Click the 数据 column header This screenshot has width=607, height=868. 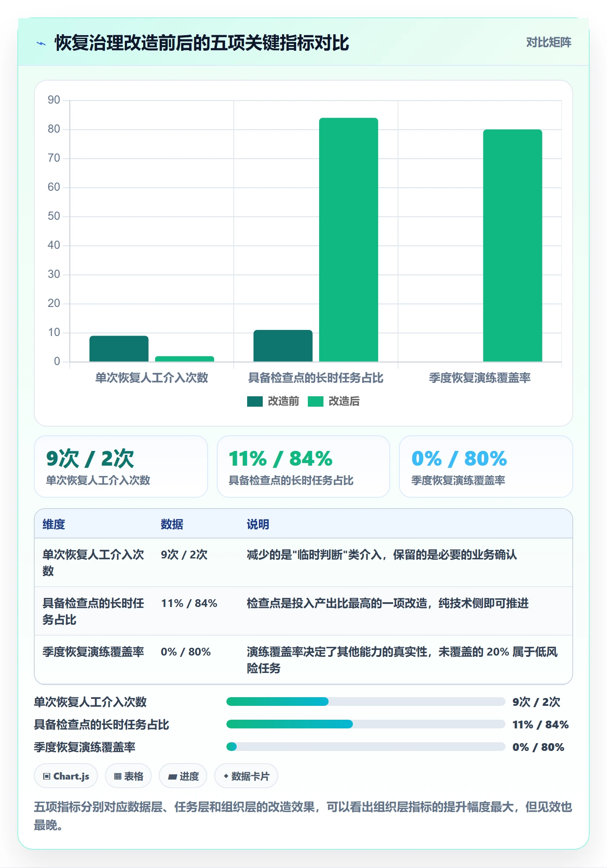click(172, 524)
